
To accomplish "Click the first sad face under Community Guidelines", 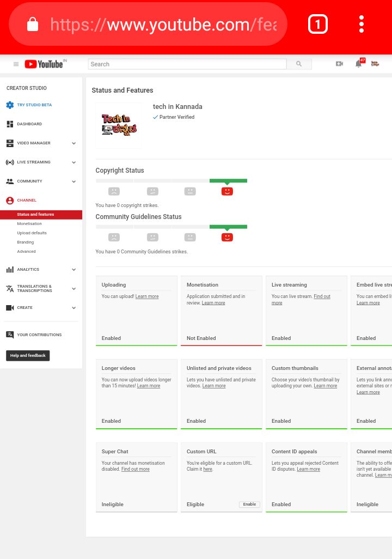I will click(x=114, y=237).
